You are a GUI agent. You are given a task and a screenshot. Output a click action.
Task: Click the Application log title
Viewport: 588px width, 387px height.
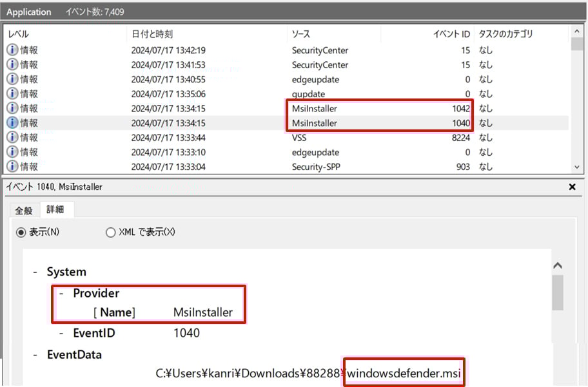(29, 12)
